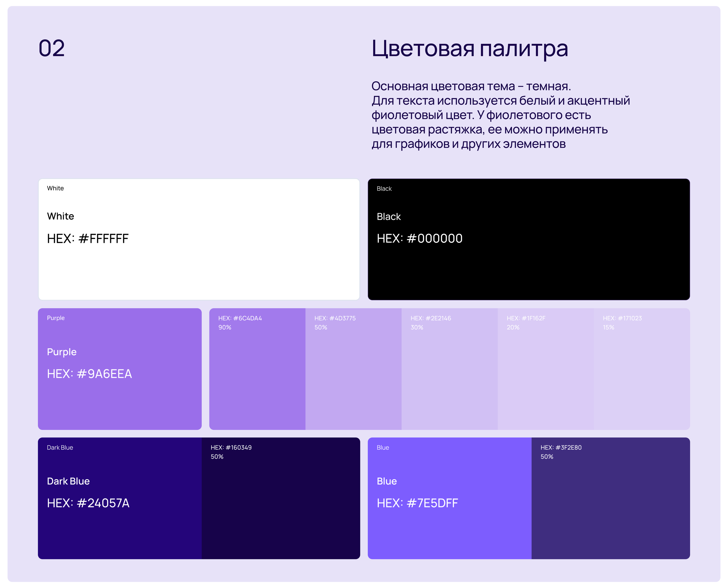
Task: Click the HEX: #7E5DFF label
Action: [x=417, y=503]
